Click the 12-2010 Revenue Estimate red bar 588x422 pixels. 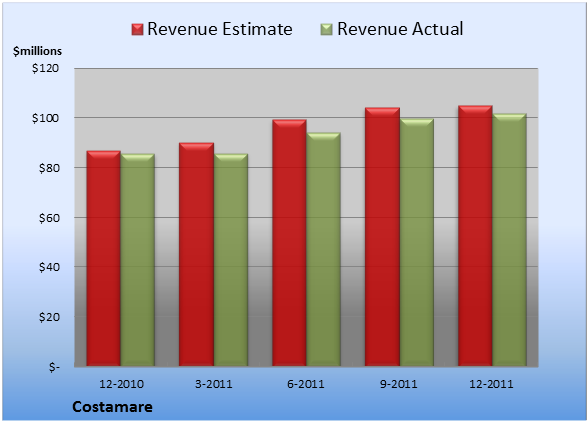[x=104, y=258]
